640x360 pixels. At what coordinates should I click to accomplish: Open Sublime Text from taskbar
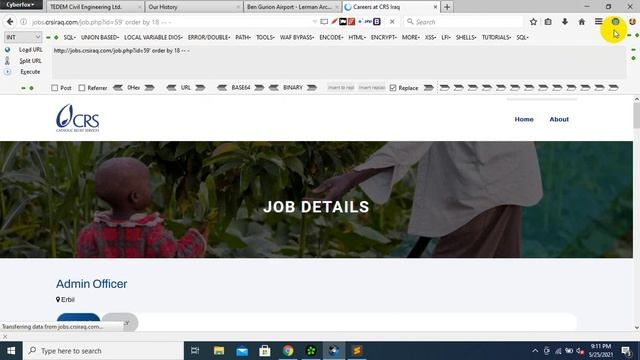[357, 351]
